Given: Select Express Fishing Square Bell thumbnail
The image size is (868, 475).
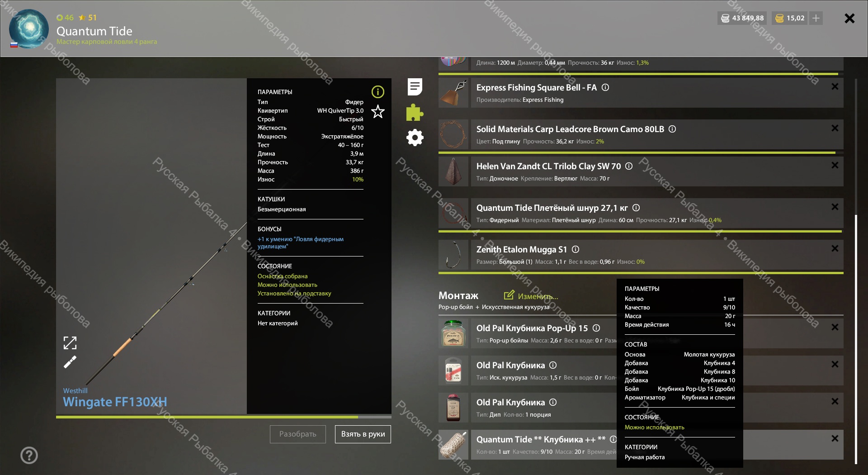Looking at the screenshot, I should click(453, 93).
